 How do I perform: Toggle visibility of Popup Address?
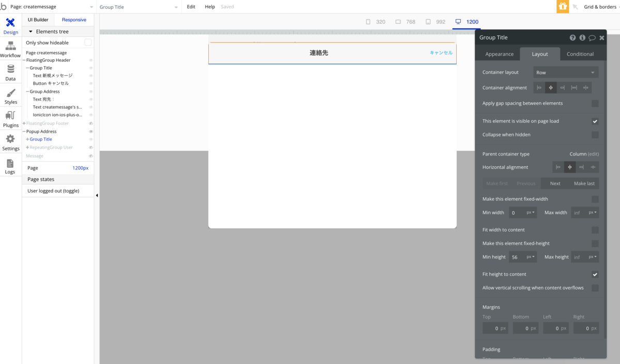[91, 132]
